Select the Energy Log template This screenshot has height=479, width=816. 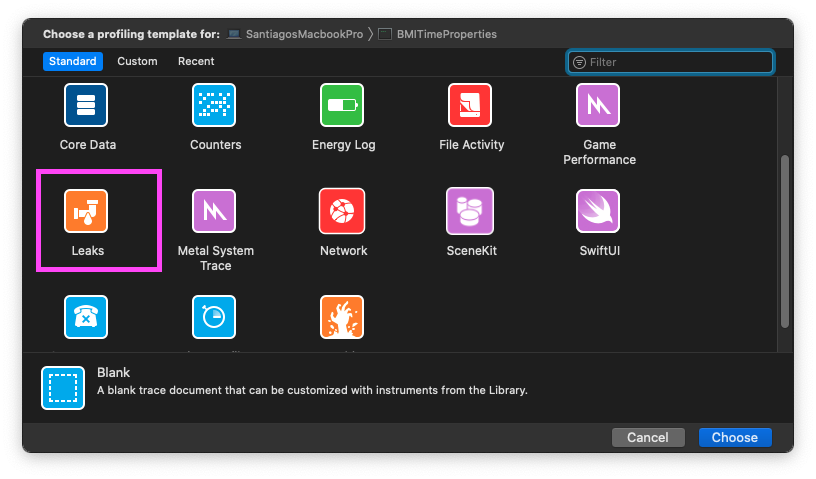[x=342, y=105]
